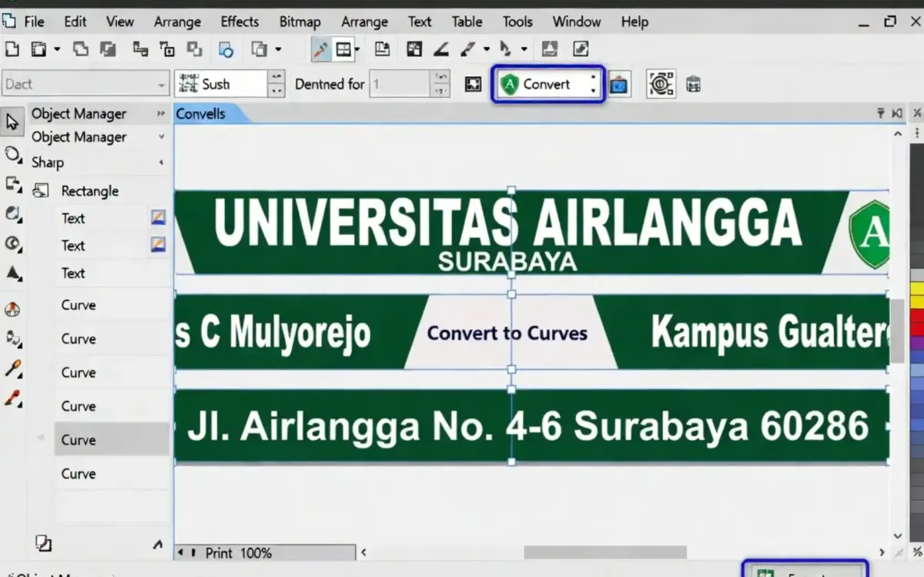Collapse the second Object Manager row chevron

tap(161, 137)
